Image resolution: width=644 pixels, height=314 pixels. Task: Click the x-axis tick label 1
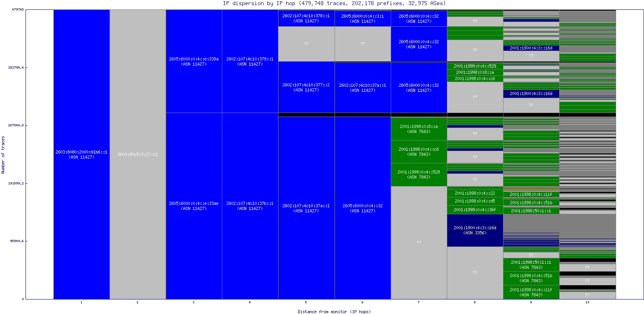point(81,302)
